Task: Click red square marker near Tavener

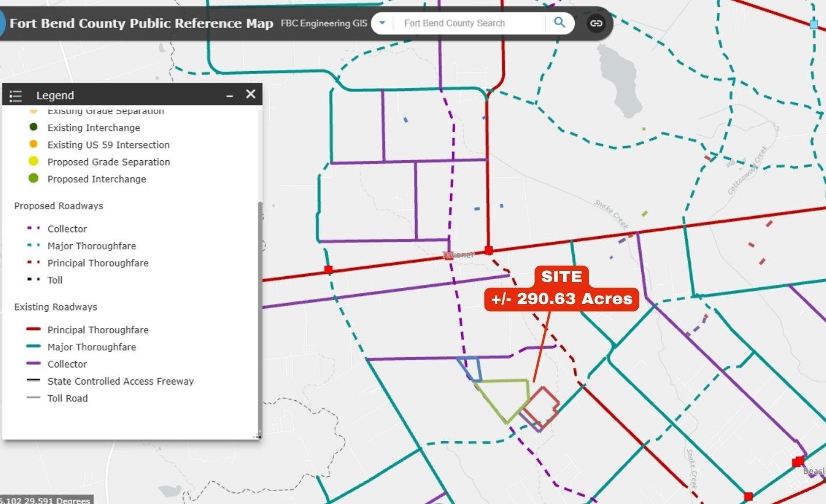Action: click(489, 251)
